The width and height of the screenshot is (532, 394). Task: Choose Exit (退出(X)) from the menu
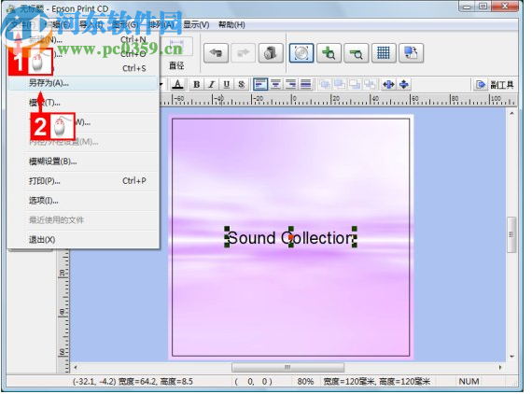point(82,240)
